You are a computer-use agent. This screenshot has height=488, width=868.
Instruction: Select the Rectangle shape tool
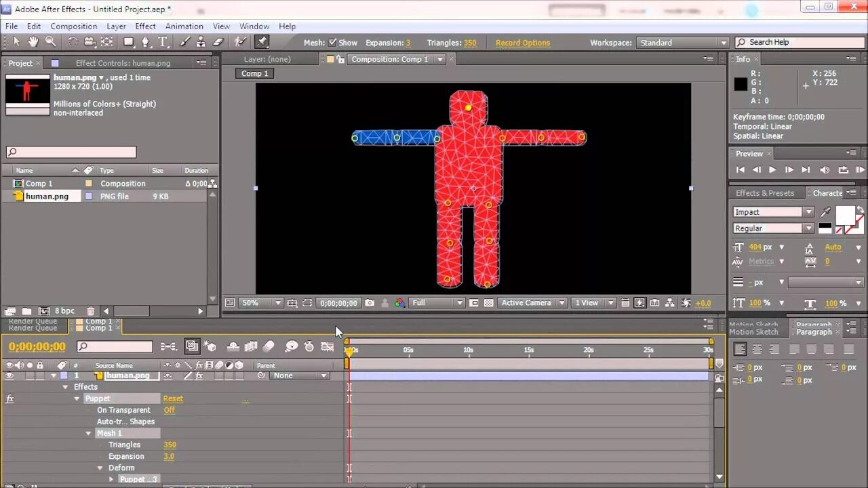click(128, 42)
